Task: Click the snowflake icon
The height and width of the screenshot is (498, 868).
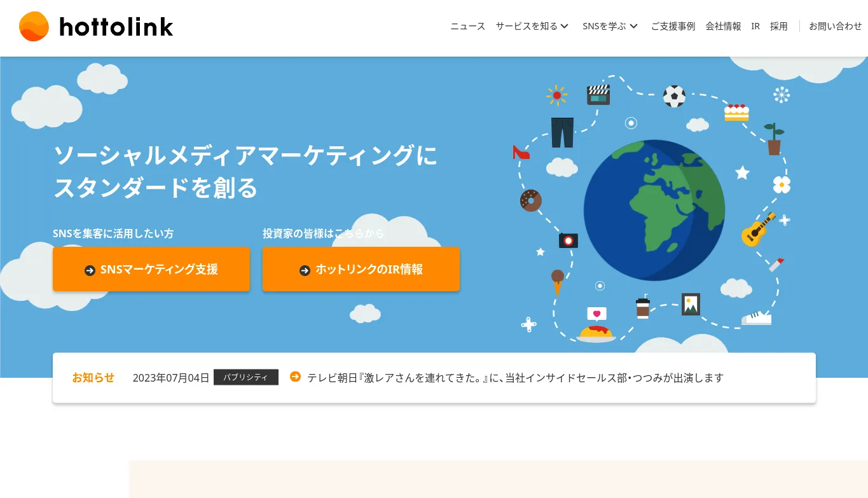Action: coord(782,95)
